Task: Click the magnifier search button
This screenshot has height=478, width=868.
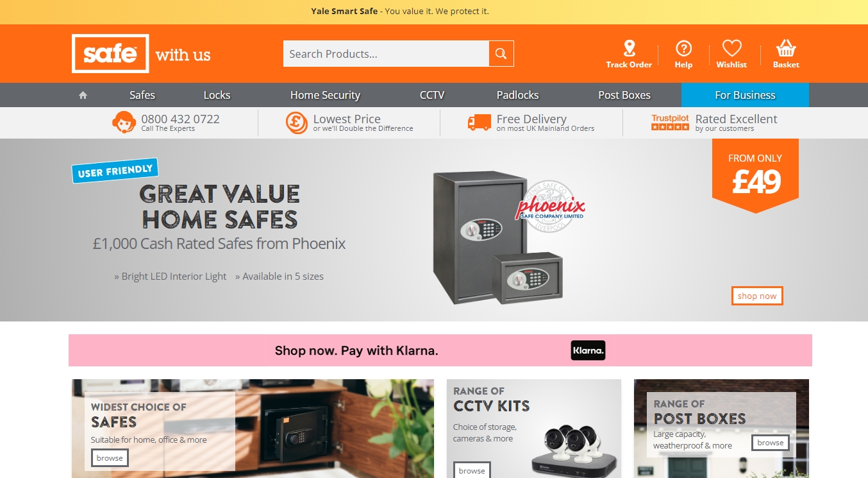Action: click(501, 54)
